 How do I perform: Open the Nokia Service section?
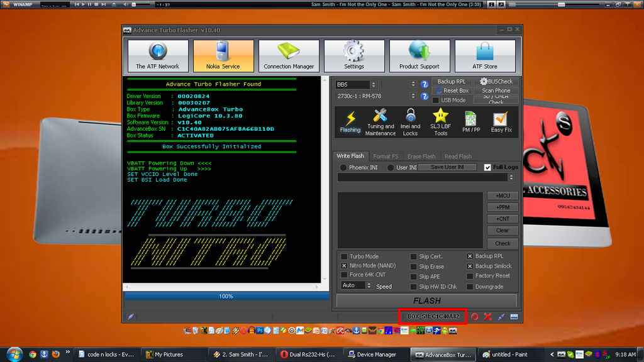pyautogui.click(x=223, y=56)
